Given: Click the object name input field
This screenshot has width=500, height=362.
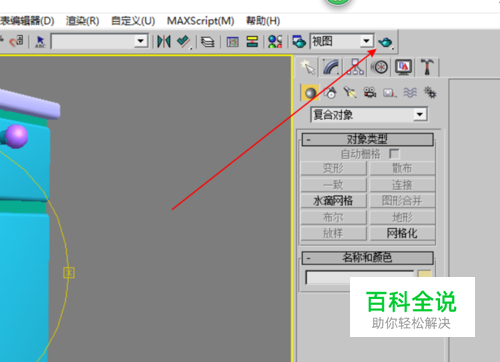Looking at the screenshot, I should coord(359,277).
